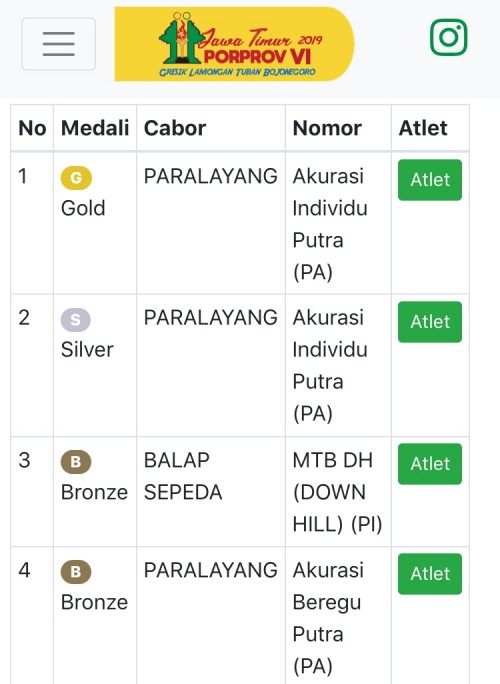Click the bronze B badge in row 4
This screenshot has width=500, height=684.
coord(76,572)
